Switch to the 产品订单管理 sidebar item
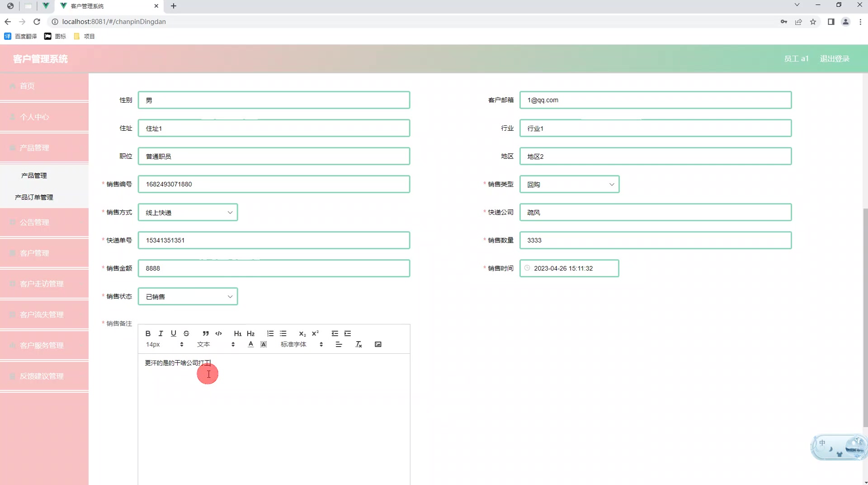This screenshot has width=868, height=485. pos(33,197)
